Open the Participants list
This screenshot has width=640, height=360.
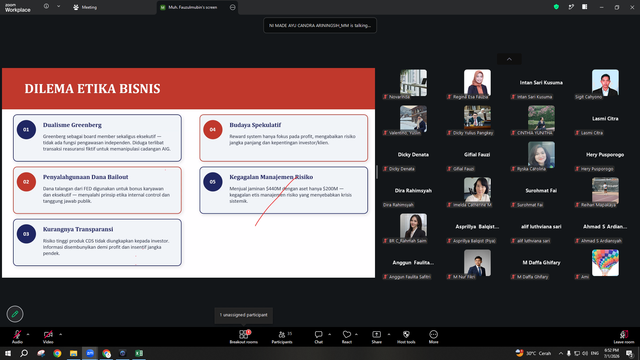coord(282,337)
